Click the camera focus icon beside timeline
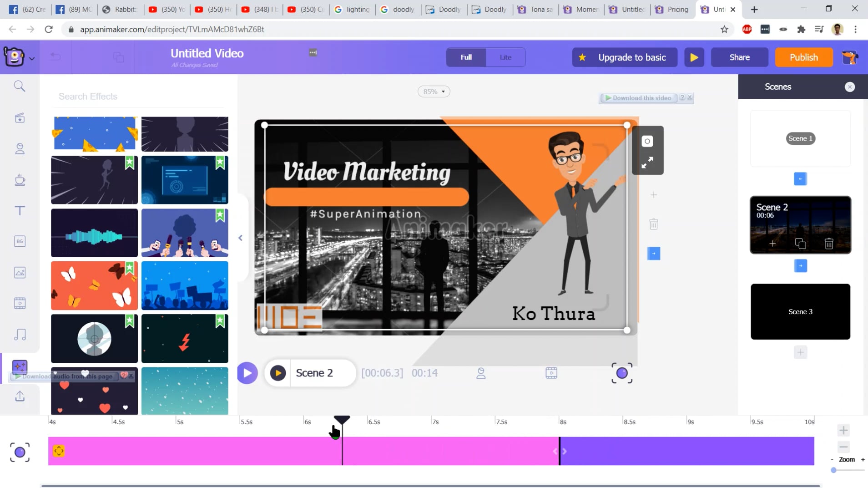 pyautogui.click(x=20, y=452)
